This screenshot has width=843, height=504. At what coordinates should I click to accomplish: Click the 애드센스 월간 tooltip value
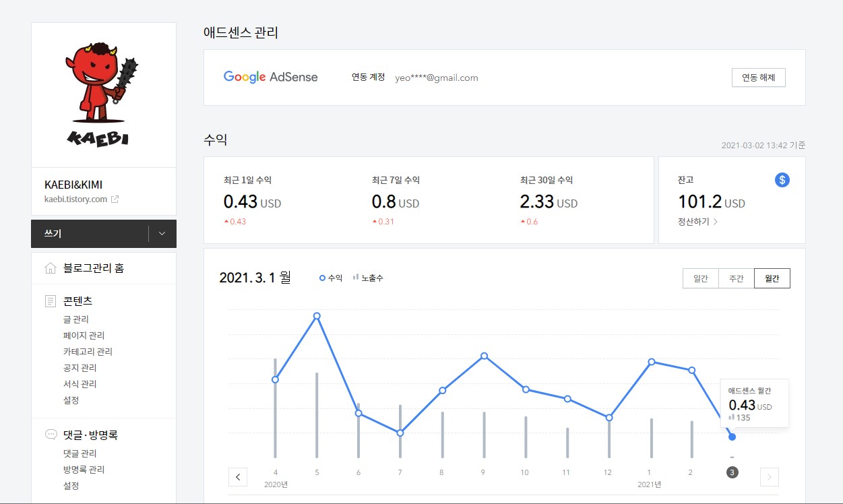click(x=742, y=405)
